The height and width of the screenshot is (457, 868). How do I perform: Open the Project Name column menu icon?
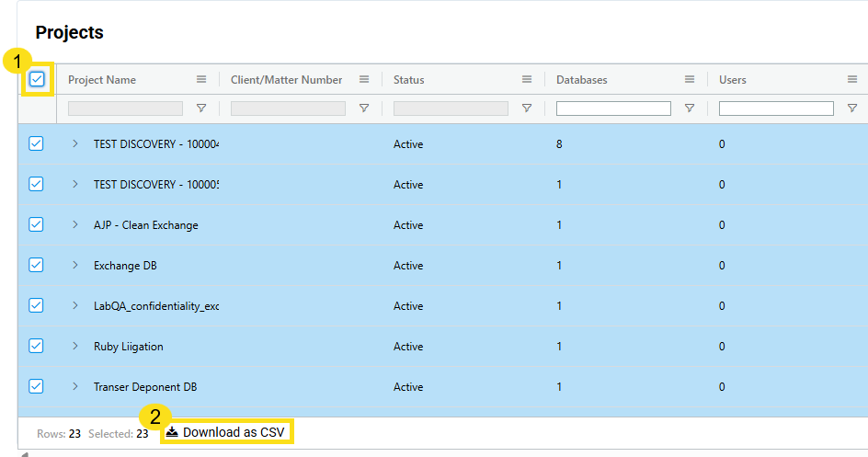tap(201, 80)
